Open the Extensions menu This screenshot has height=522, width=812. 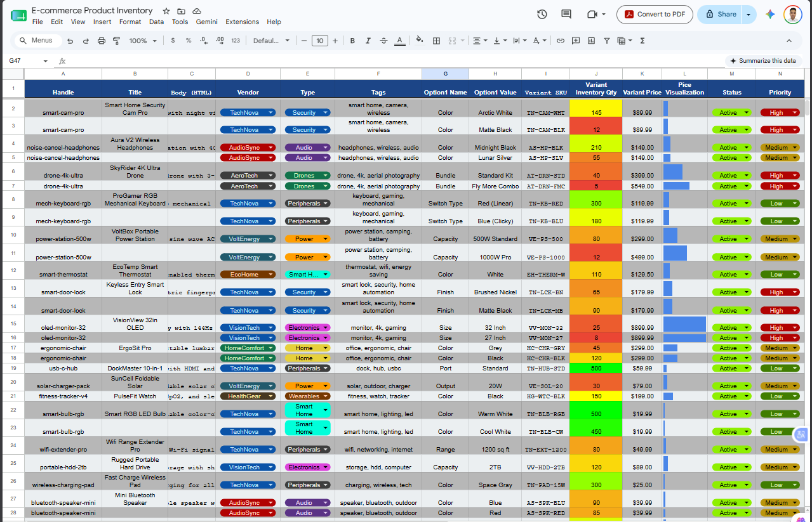(242, 22)
